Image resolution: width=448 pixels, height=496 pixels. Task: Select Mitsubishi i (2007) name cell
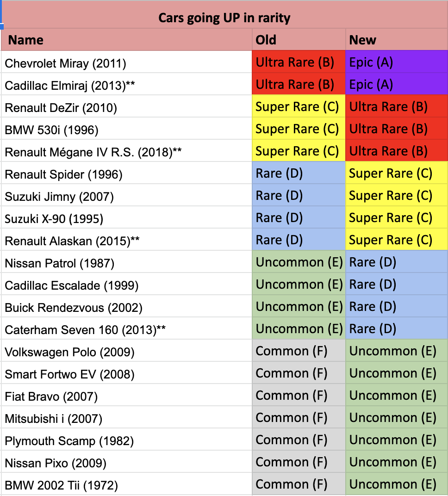click(x=126, y=417)
